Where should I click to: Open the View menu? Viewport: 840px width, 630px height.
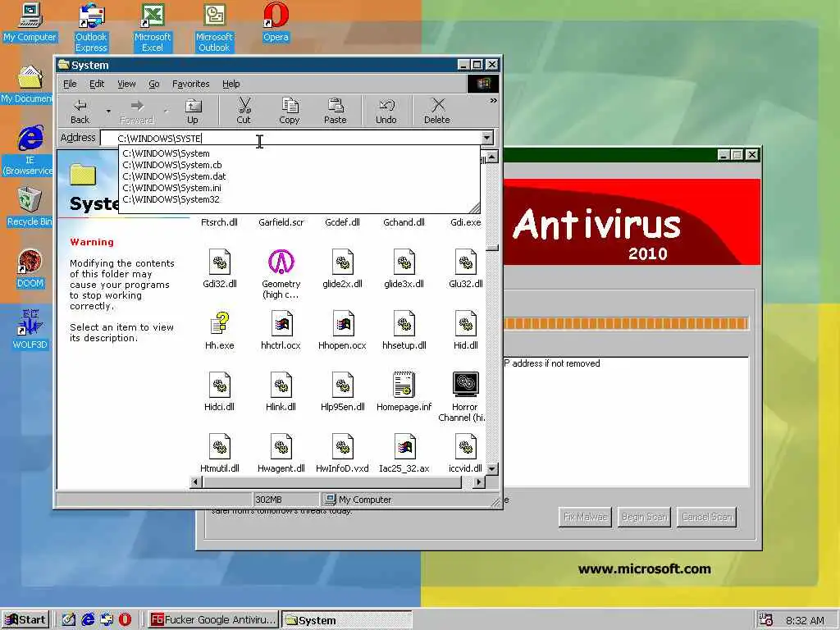pyautogui.click(x=126, y=84)
